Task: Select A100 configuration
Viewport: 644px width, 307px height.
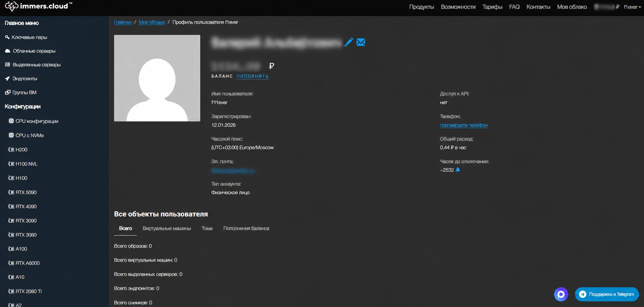Action: pos(18,249)
